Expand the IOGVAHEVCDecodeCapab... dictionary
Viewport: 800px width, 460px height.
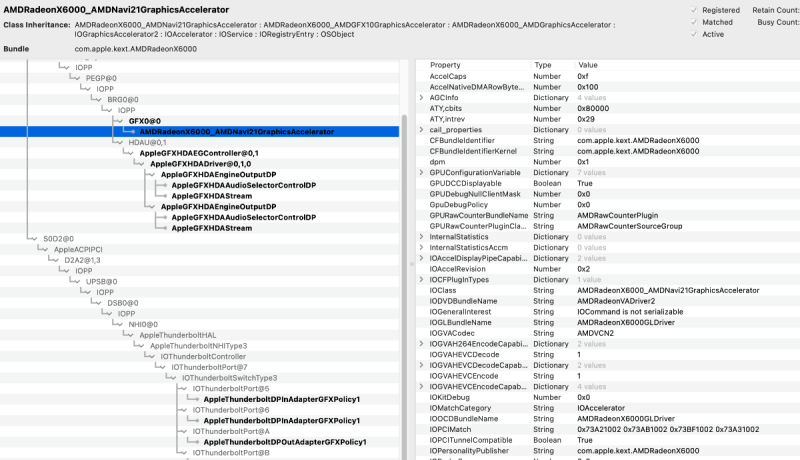pyautogui.click(x=421, y=365)
